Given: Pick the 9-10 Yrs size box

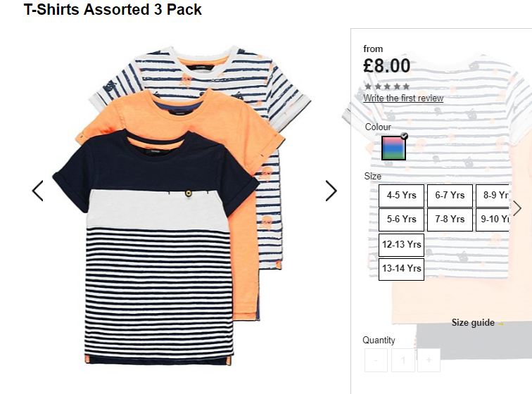Looking at the screenshot, I should pos(493,220).
